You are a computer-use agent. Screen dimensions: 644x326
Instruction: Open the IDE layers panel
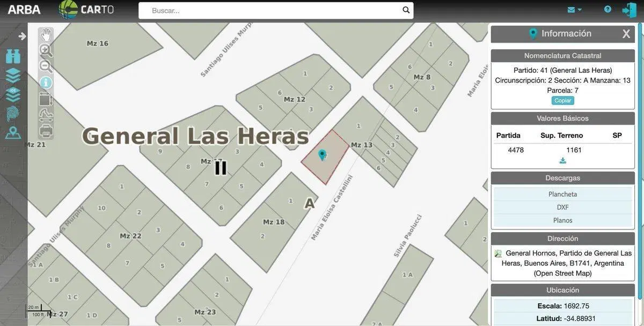[x=13, y=94]
